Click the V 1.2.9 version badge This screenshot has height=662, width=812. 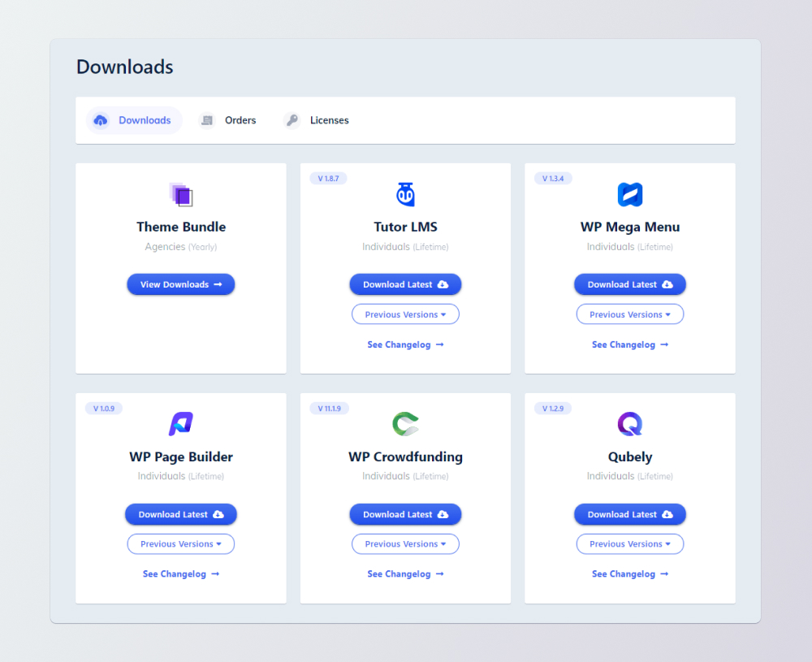553,409
